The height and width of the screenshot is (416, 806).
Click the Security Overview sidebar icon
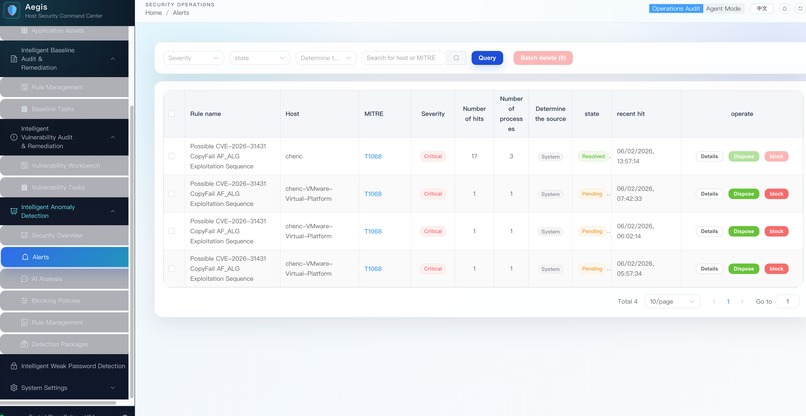pyautogui.click(x=24, y=235)
